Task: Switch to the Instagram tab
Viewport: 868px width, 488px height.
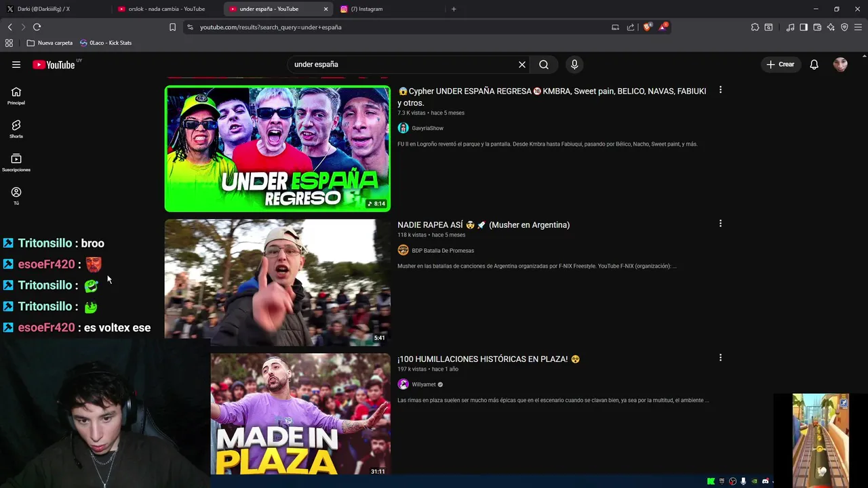Action: pyautogui.click(x=389, y=9)
